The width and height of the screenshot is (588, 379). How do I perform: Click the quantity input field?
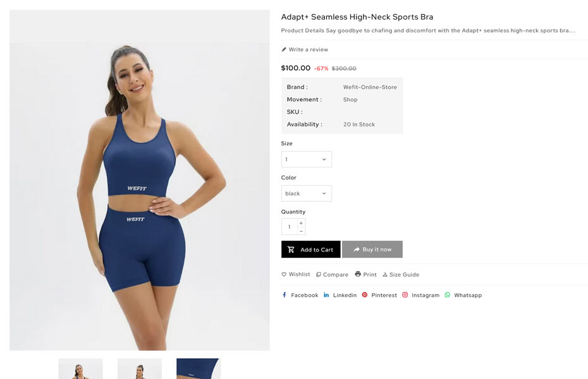[290, 227]
